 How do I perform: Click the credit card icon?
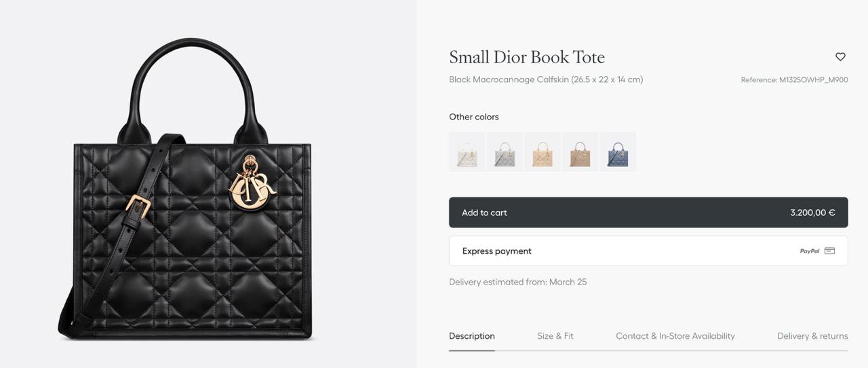[829, 251]
